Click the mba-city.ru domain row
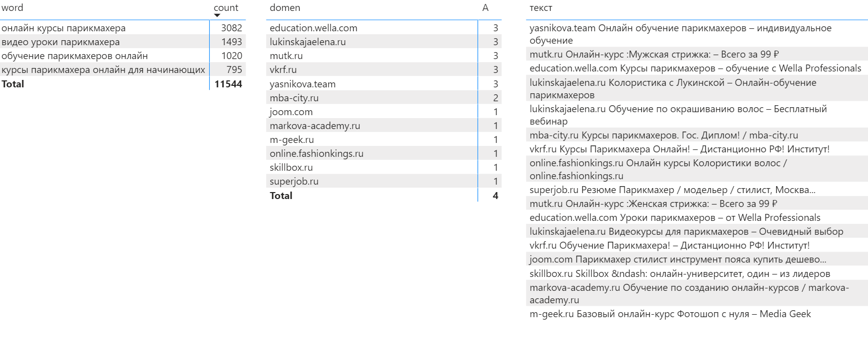The width and height of the screenshot is (868, 337). (x=294, y=98)
